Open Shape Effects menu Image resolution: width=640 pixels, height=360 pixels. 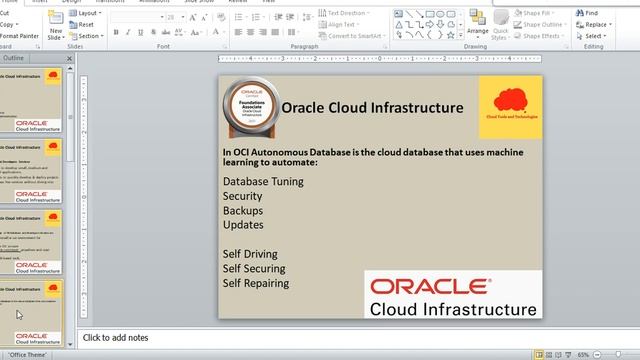(x=539, y=36)
